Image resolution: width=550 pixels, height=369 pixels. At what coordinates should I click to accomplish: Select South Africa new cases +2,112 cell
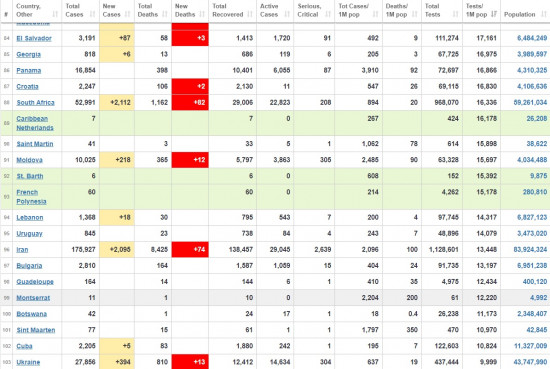(117, 103)
